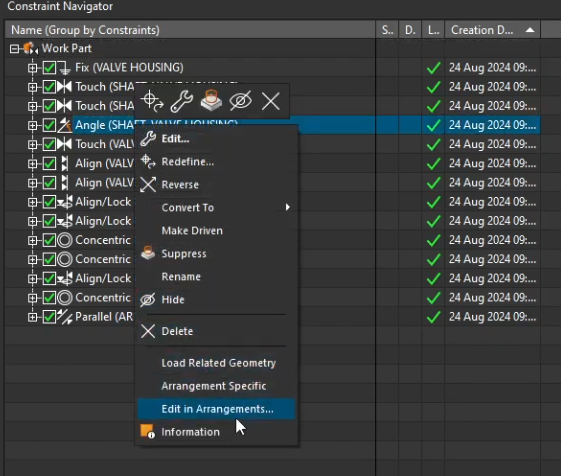
Task: Click the Redefine icon in the floating toolbar
Action: (152, 101)
